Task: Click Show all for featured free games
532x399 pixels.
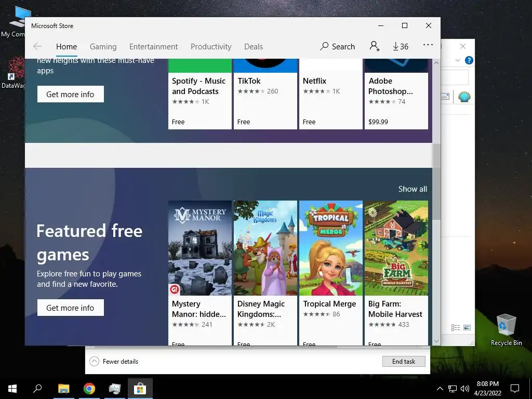Action: pos(413,189)
